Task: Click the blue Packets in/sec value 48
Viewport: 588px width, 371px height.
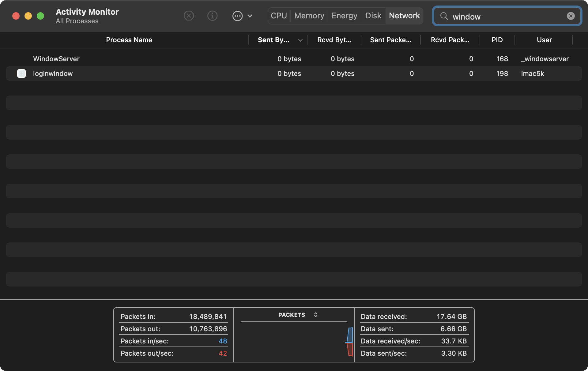Action: pos(223,341)
